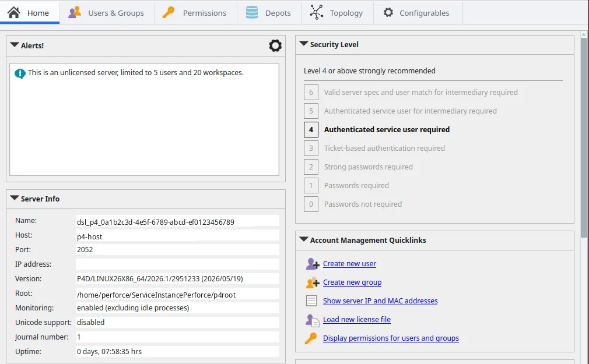
Task: Click the Version field value
Action: pos(177,279)
